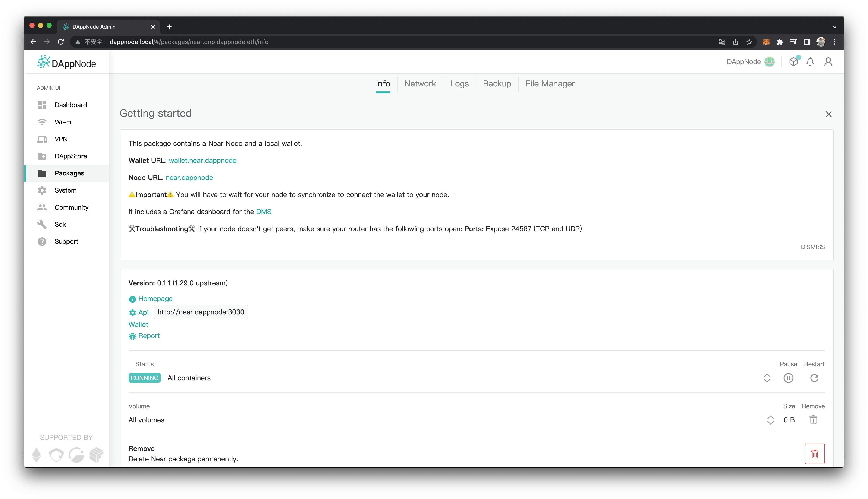The image size is (868, 499).
Task: Switch to the Info tab
Action: tap(383, 84)
